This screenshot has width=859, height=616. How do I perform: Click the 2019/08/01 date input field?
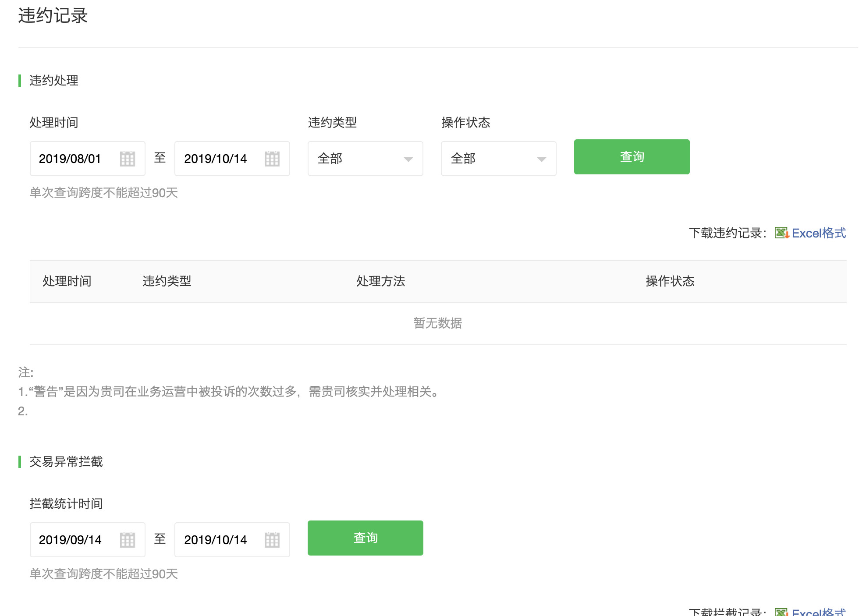(88, 159)
